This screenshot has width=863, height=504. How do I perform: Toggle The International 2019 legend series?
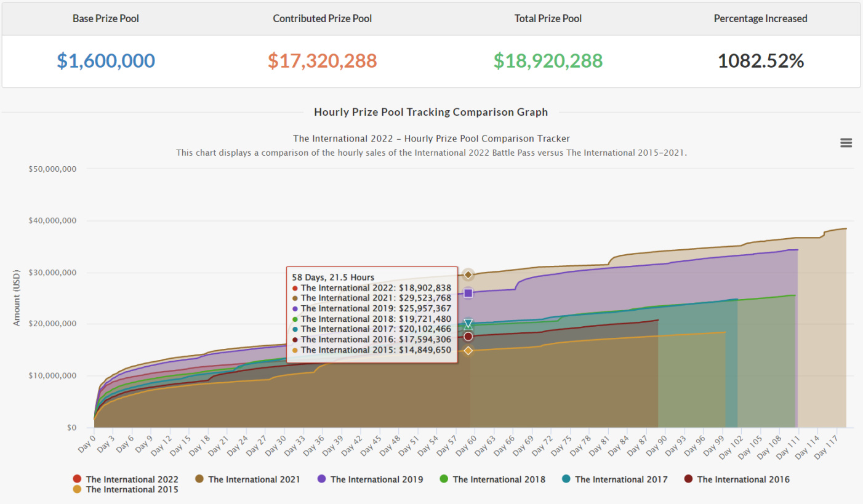point(370,479)
